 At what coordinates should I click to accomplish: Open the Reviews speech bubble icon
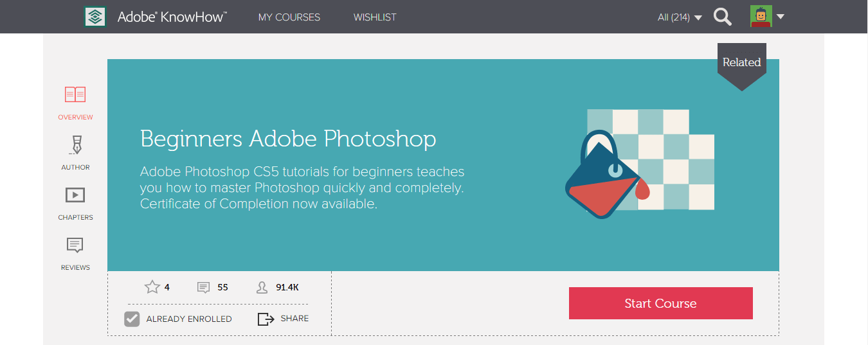pos(75,245)
